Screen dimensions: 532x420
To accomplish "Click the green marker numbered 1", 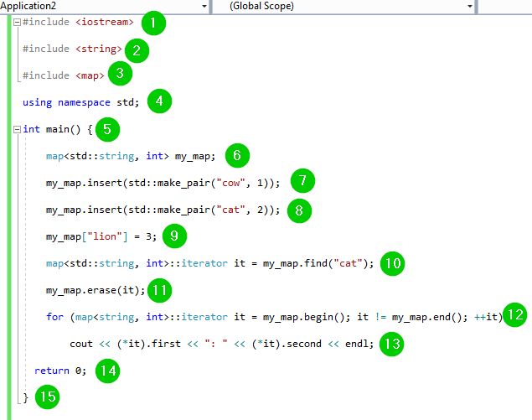I will 153,23.
